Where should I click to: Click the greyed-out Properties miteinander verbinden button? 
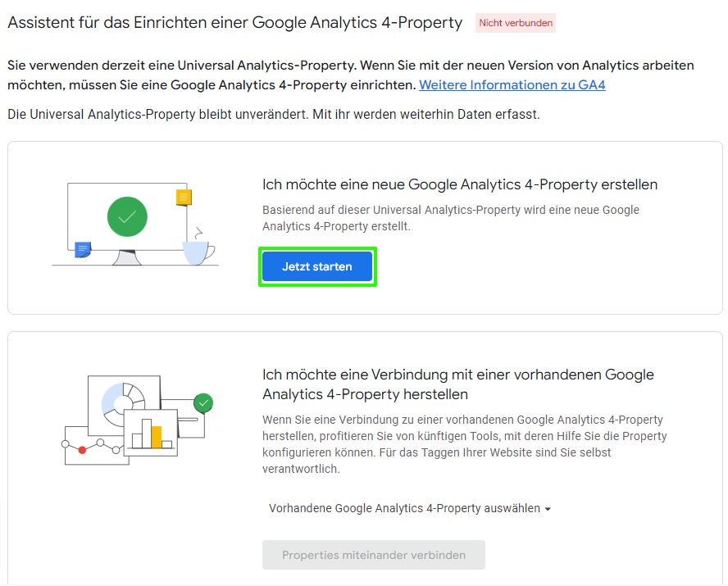tap(374, 555)
